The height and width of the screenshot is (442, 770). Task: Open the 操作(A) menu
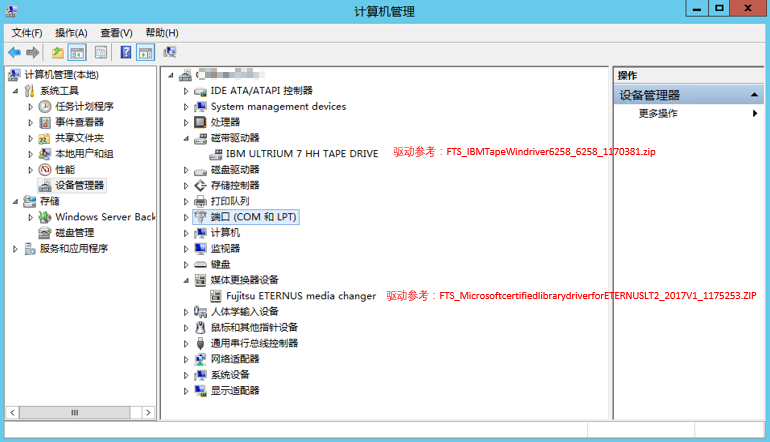click(71, 33)
